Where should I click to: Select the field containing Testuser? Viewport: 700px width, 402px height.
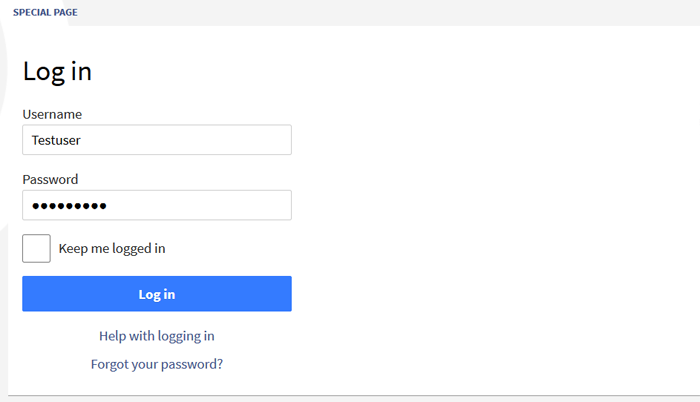pyautogui.click(x=157, y=140)
